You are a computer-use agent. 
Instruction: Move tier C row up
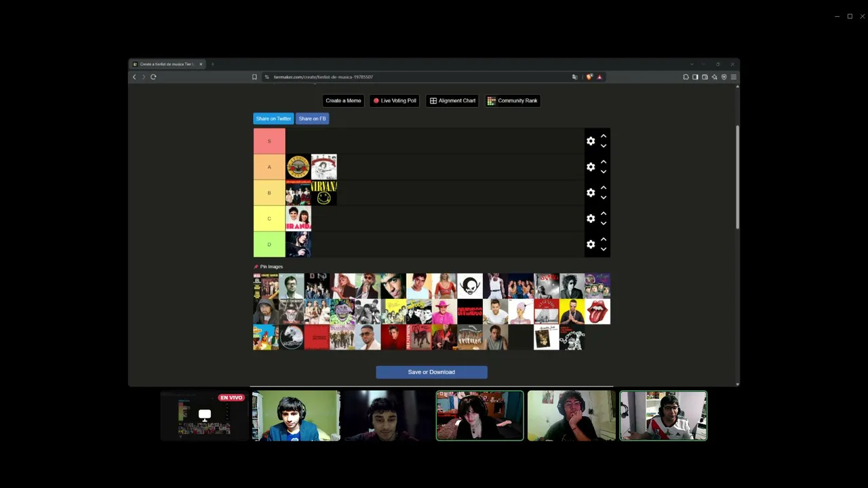[x=604, y=213]
